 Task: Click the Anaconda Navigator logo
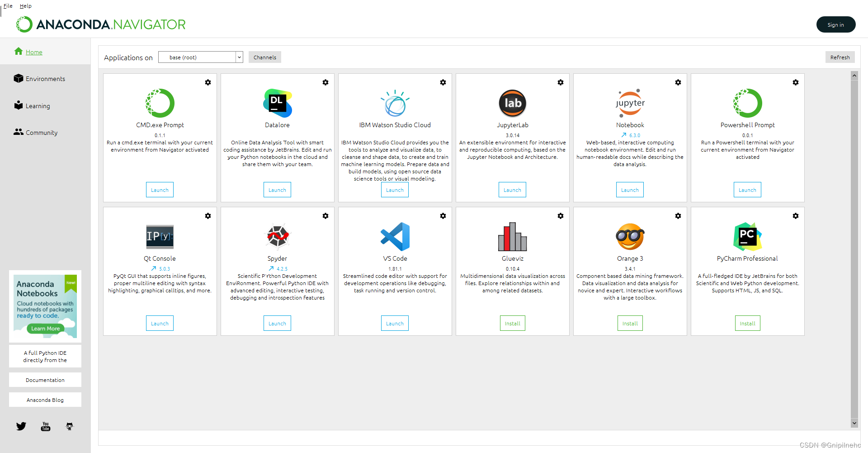click(x=101, y=24)
